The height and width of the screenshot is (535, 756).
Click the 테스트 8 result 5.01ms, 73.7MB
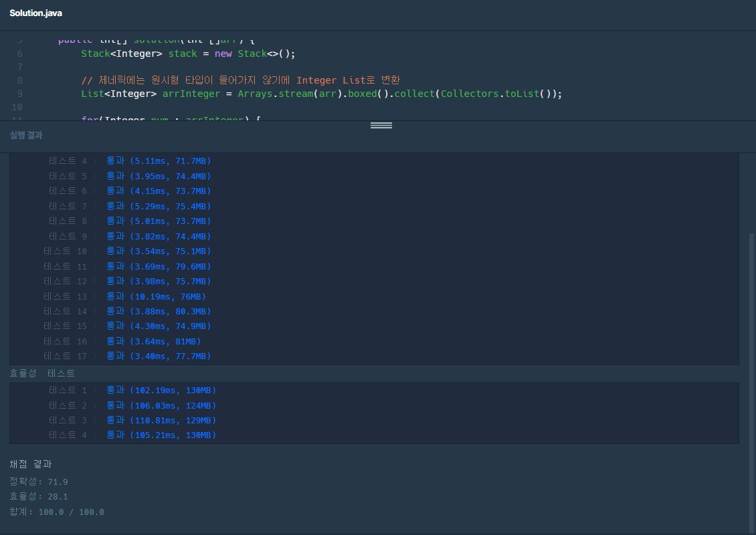(x=159, y=221)
